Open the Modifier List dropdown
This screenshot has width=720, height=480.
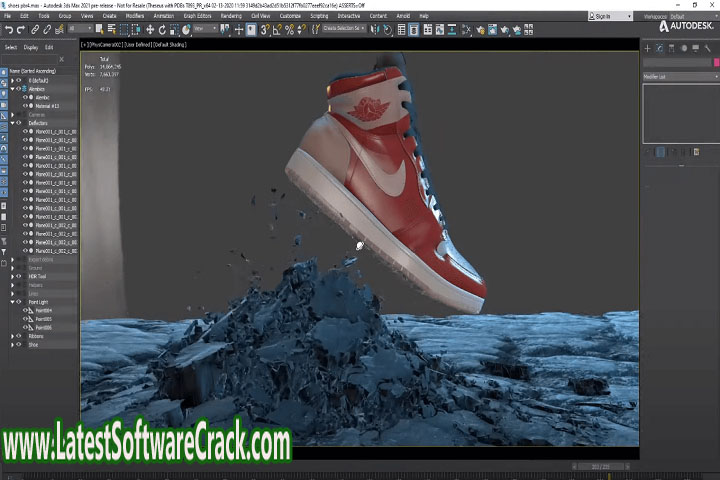(x=680, y=76)
